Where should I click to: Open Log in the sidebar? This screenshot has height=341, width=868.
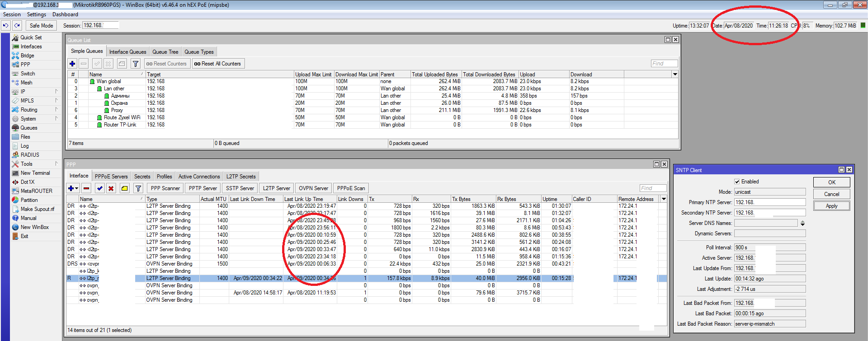(24, 146)
